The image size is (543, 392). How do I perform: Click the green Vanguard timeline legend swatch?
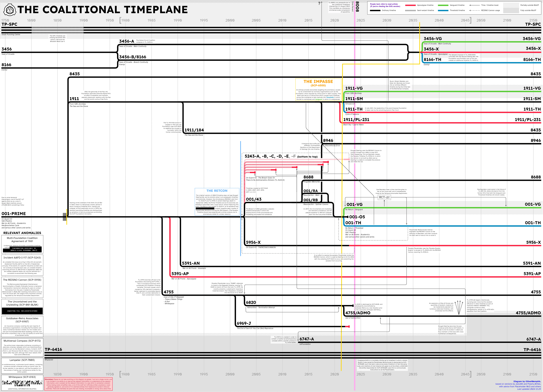click(443, 5)
